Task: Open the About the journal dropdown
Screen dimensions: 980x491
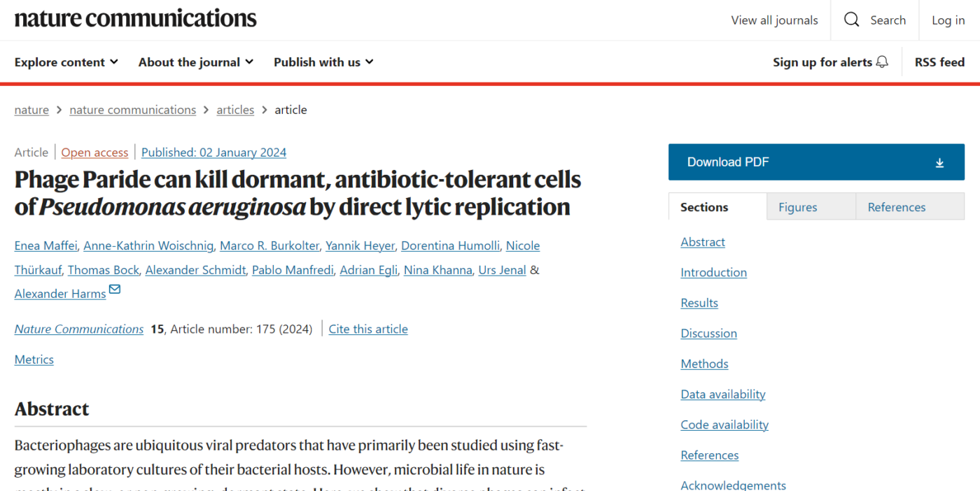Action: coord(195,62)
